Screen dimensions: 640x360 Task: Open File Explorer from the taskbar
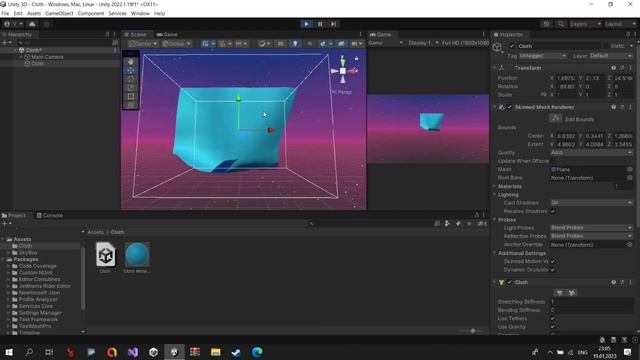pyautogui.click(x=216, y=352)
